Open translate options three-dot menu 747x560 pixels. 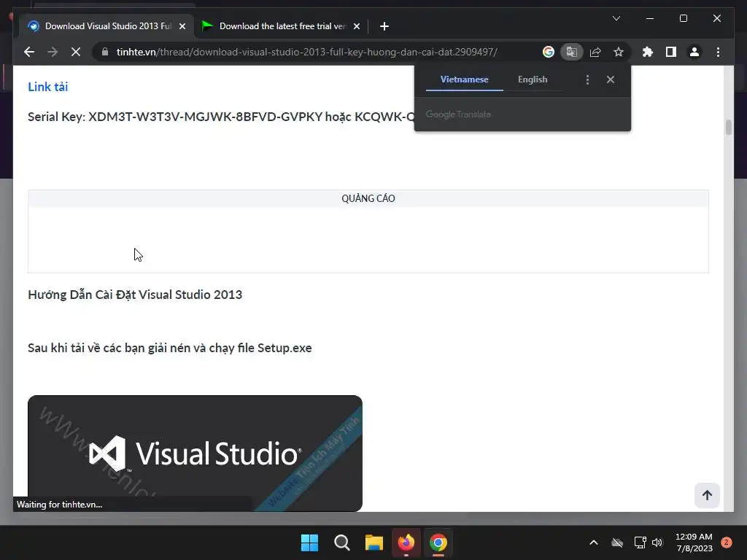tap(587, 79)
